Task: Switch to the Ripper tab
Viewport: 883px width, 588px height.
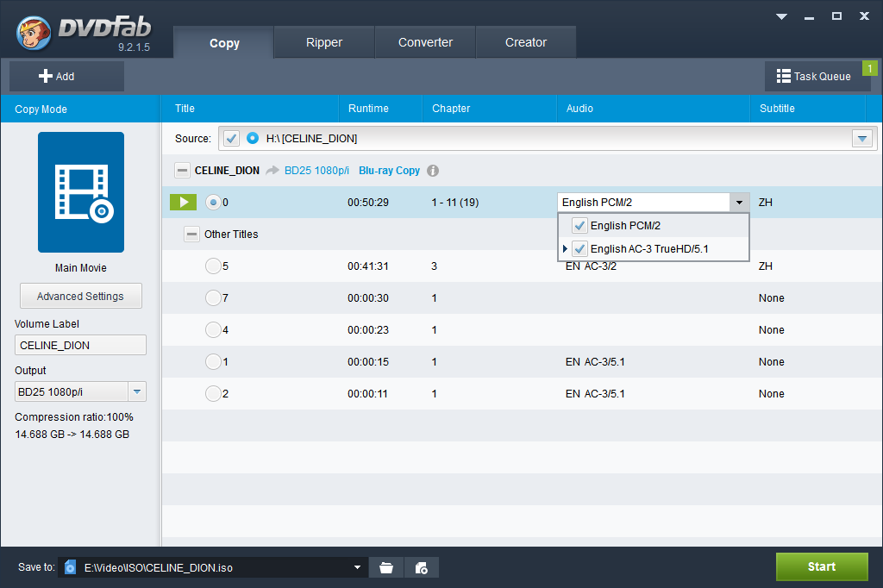Action: pyautogui.click(x=324, y=42)
